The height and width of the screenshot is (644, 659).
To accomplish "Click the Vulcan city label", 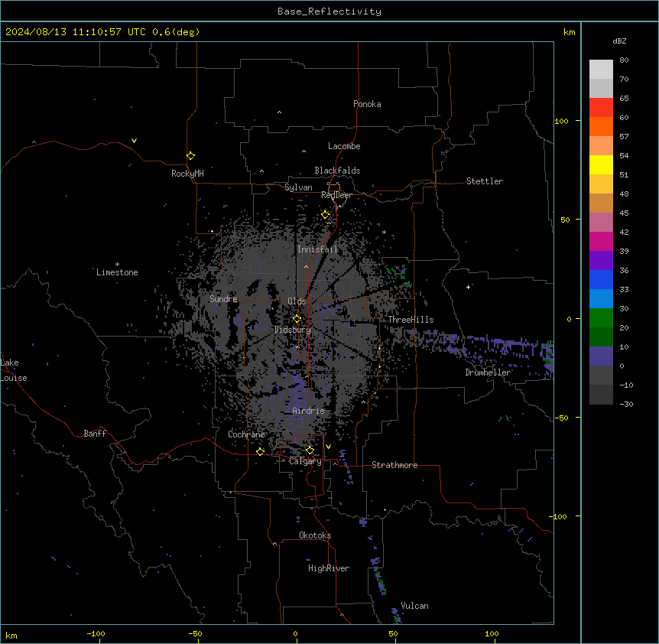I will point(415,606).
